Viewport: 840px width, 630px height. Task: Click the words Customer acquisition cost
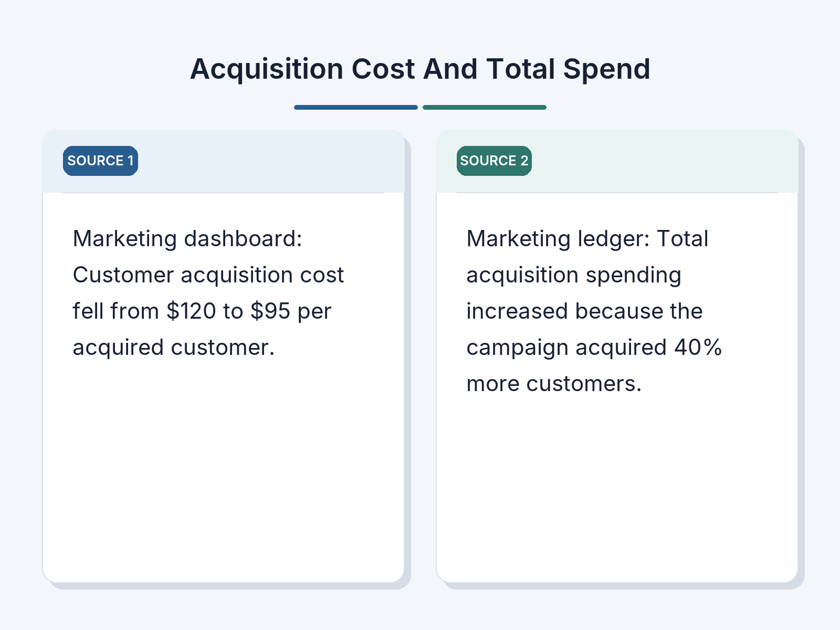208,275
